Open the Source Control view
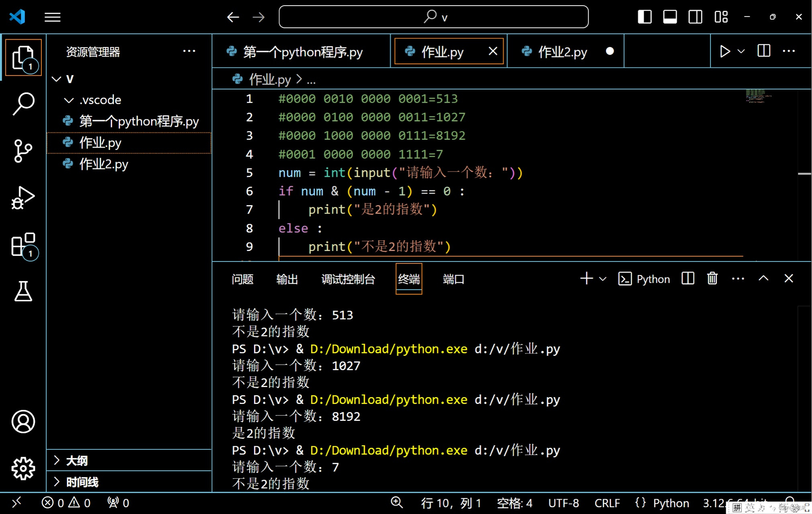This screenshot has height=514, width=812. tap(23, 151)
